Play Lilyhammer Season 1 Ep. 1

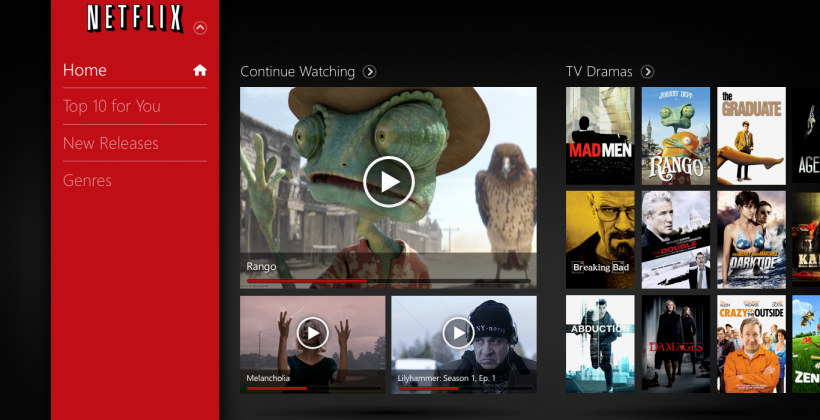pos(459,333)
